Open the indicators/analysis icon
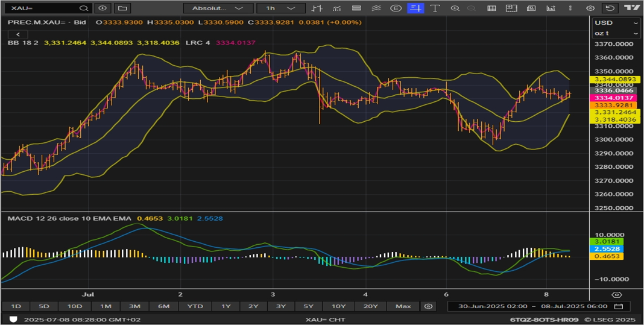 [337, 8]
